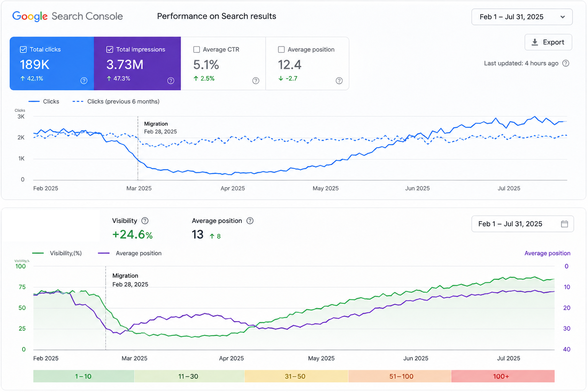This screenshot has height=392, width=588.
Task: Toggle the Clicks solid line legend
Action: (x=44, y=101)
